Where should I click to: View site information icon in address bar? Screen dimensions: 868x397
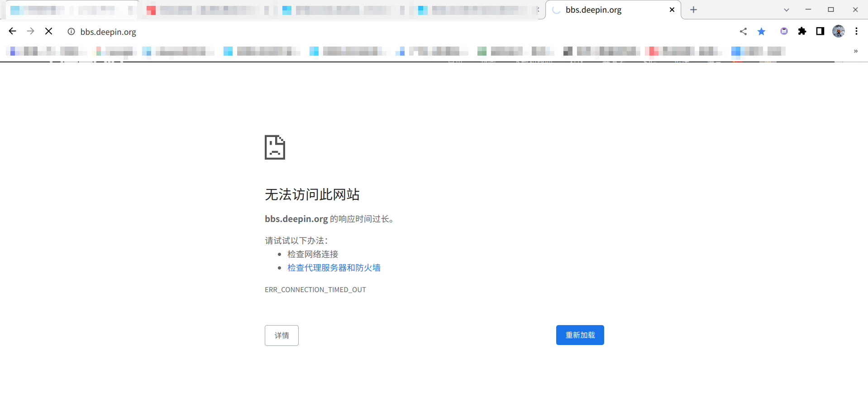[x=71, y=32]
